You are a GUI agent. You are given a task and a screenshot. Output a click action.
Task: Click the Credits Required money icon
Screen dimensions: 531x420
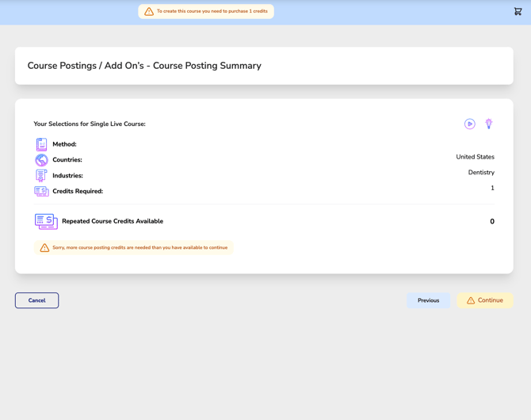[x=41, y=191]
